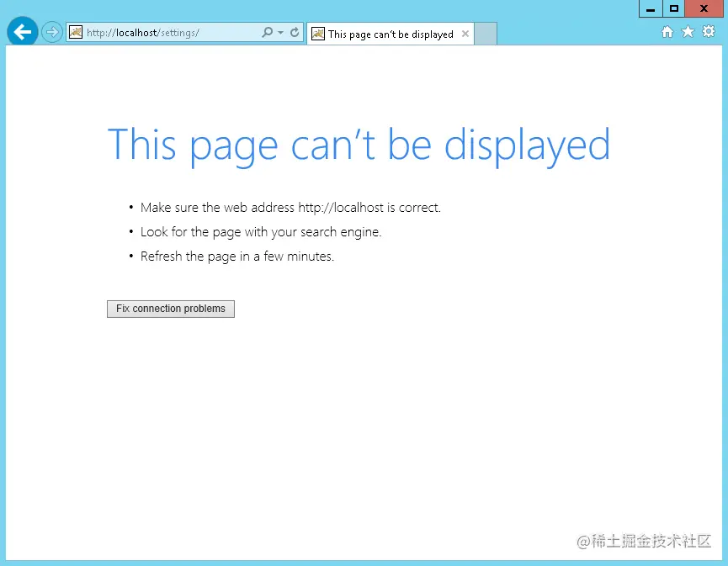The height and width of the screenshot is (566, 728).
Task: Open the Tools gear icon
Action: point(709,32)
